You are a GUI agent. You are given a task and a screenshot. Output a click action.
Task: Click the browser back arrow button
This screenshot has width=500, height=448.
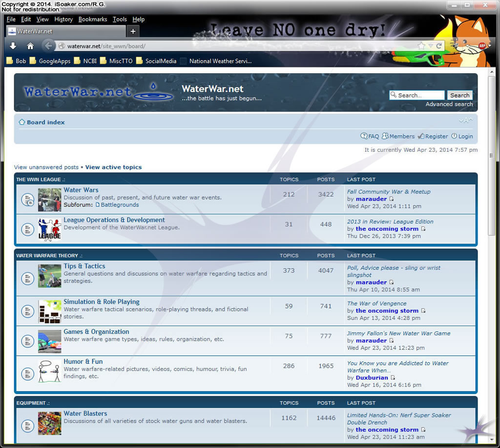pos(48,46)
